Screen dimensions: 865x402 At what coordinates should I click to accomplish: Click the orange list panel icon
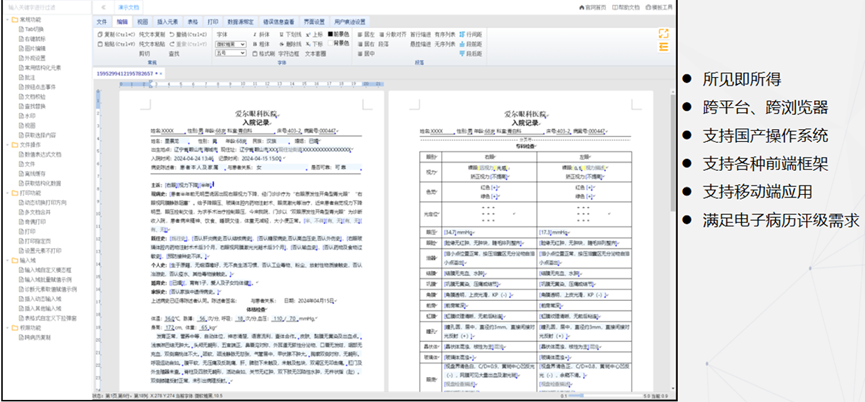[x=663, y=46]
